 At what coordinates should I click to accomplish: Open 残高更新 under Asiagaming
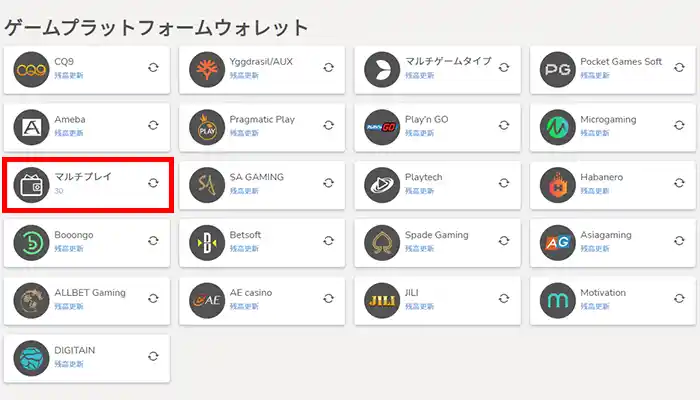[594, 249]
